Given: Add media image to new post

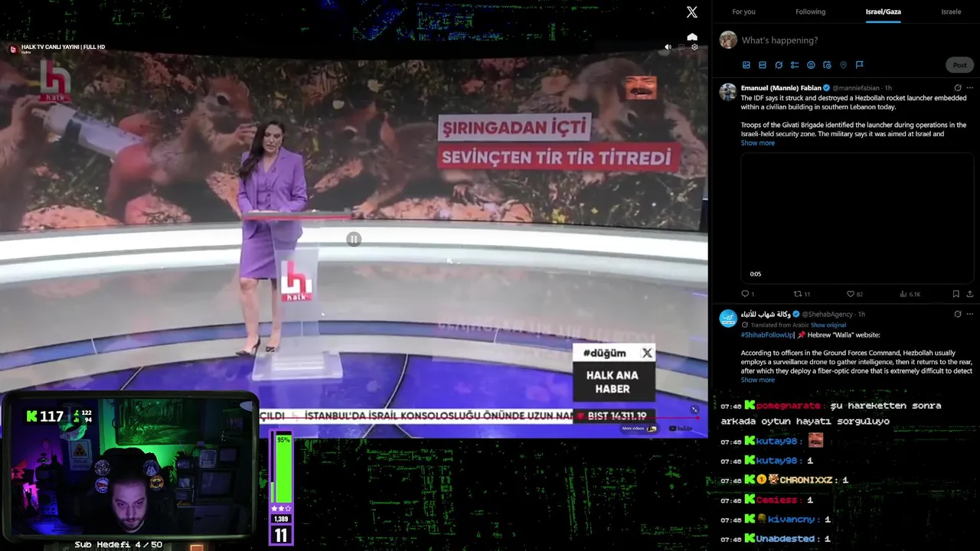Looking at the screenshot, I should pyautogui.click(x=746, y=65).
